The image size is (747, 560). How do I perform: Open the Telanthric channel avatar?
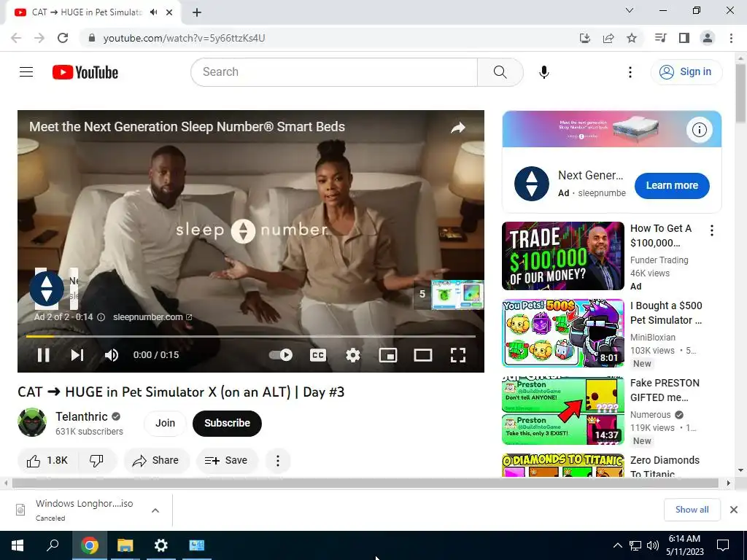(x=32, y=422)
